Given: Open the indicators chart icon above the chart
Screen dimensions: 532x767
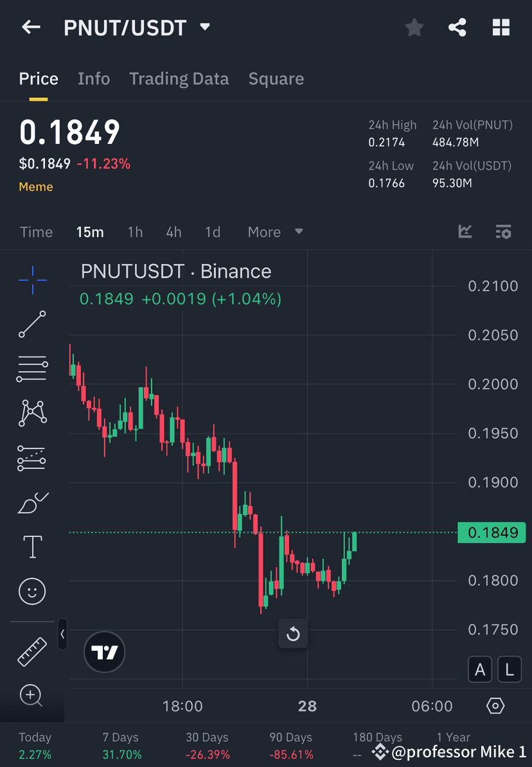Looking at the screenshot, I should (465, 231).
